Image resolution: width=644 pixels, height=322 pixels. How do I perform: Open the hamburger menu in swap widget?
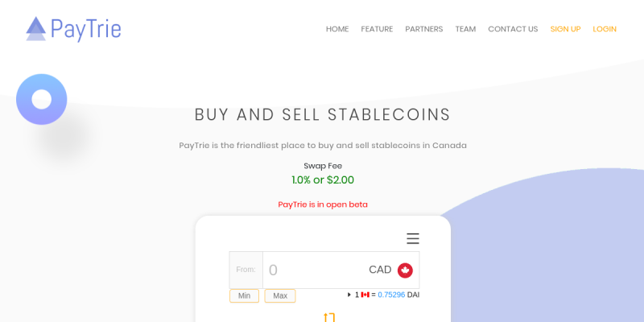413,238
